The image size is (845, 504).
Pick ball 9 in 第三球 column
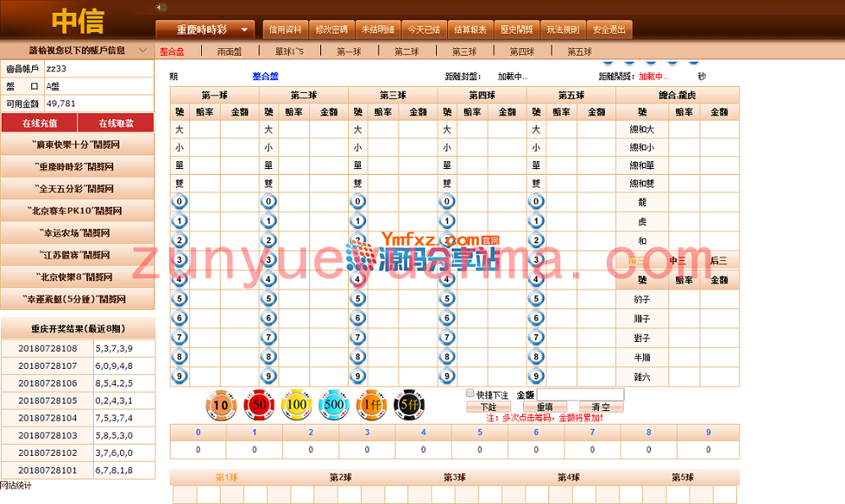pyautogui.click(x=357, y=376)
